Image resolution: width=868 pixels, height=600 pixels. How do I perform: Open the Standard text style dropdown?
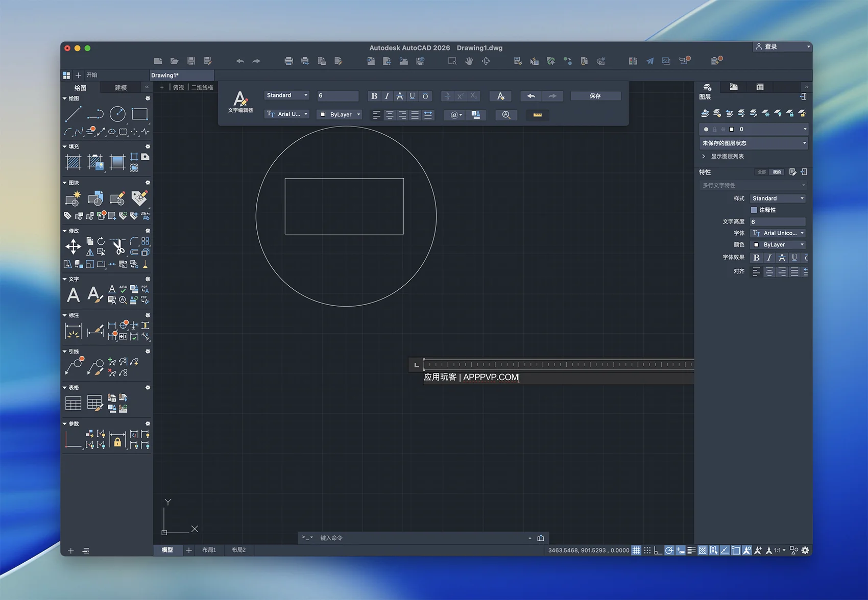pos(287,95)
